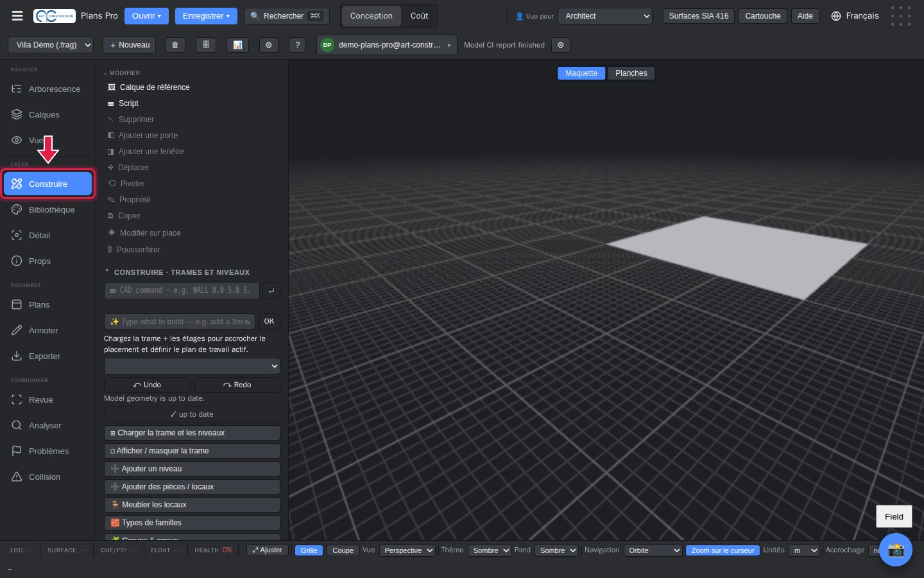Open the demo-plans-pro account dropdown
Viewport: 924px width, 578px height.
click(x=387, y=45)
